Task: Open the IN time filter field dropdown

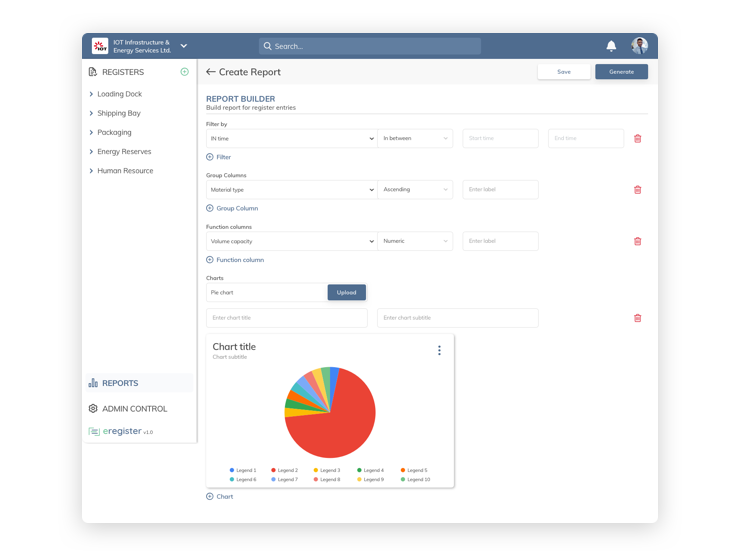Action: point(292,138)
